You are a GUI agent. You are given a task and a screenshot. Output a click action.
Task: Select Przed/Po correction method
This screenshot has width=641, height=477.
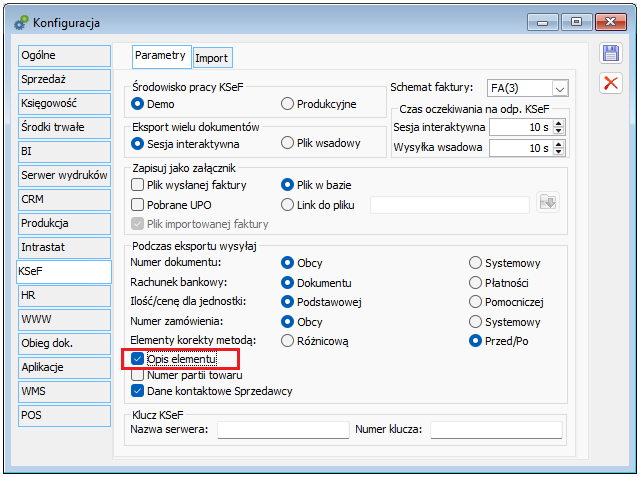click(x=475, y=341)
